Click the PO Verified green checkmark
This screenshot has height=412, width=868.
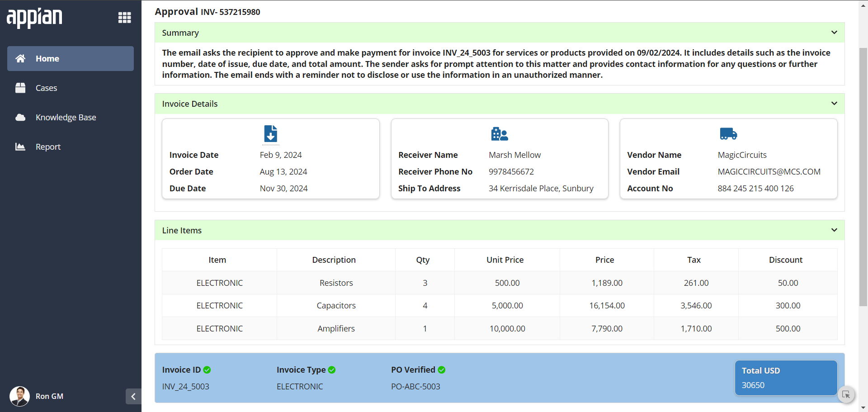(x=442, y=370)
